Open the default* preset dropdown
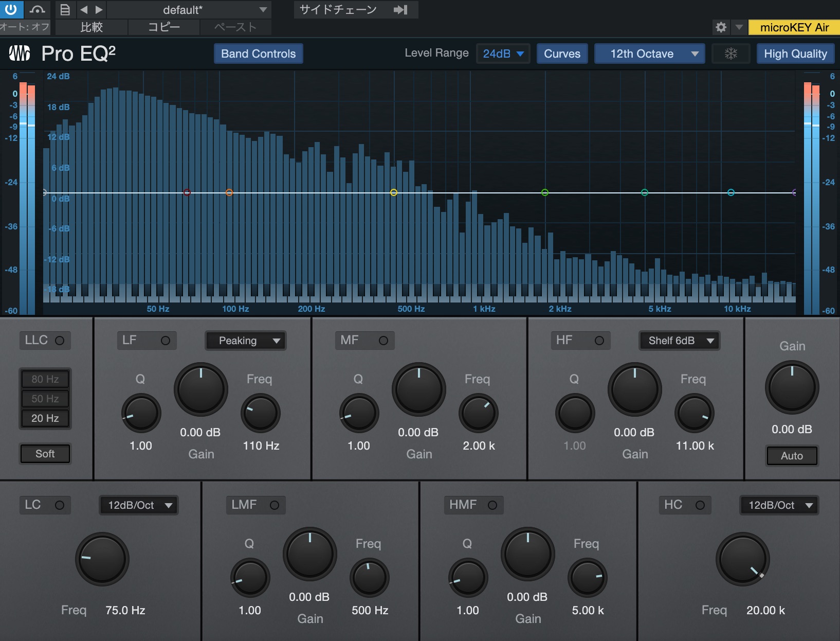Viewport: 840px width, 641px height. [189, 10]
